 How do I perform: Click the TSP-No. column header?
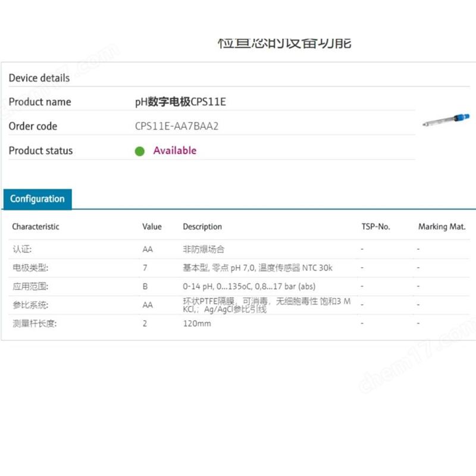coord(375,227)
